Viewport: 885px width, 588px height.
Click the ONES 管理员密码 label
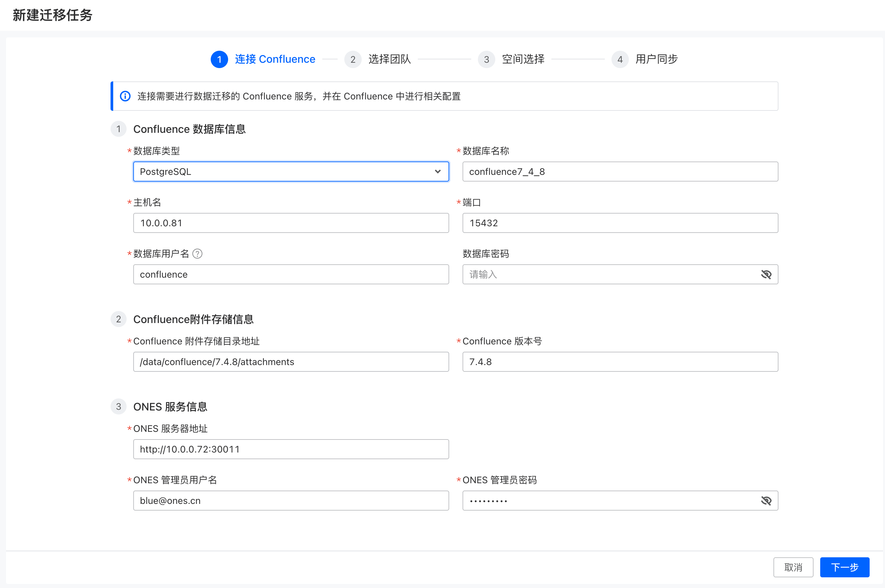pos(500,480)
